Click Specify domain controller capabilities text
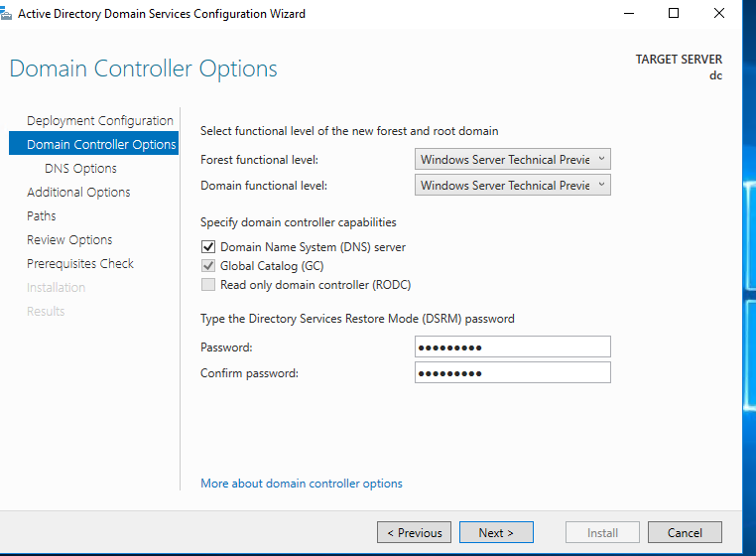The width and height of the screenshot is (756, 556). pyautogui.click(x=299, y=222)
